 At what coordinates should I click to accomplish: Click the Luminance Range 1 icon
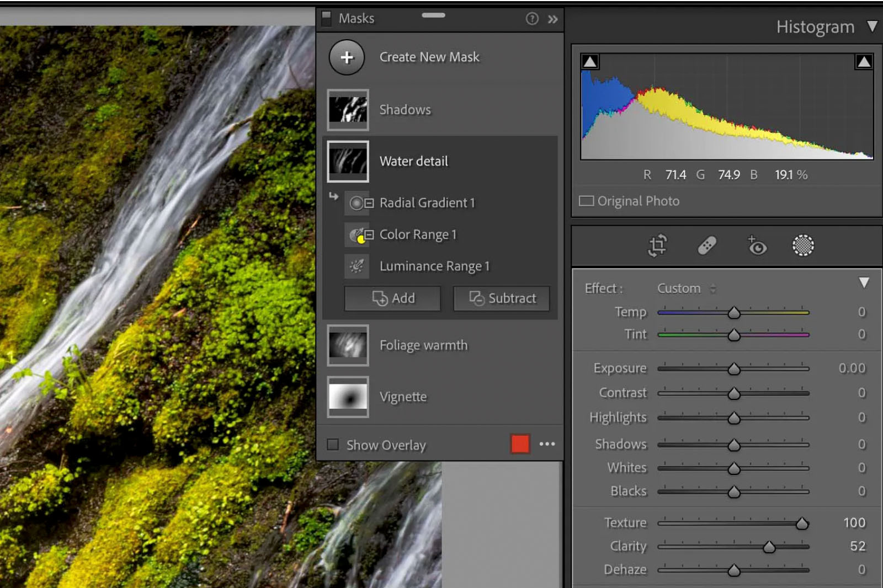pos(357,265)
